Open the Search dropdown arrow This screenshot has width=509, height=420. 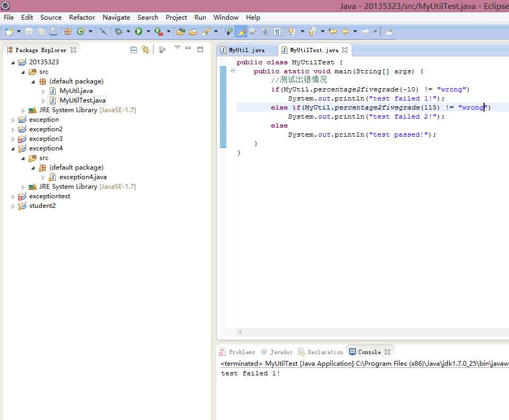coord(216,31)
